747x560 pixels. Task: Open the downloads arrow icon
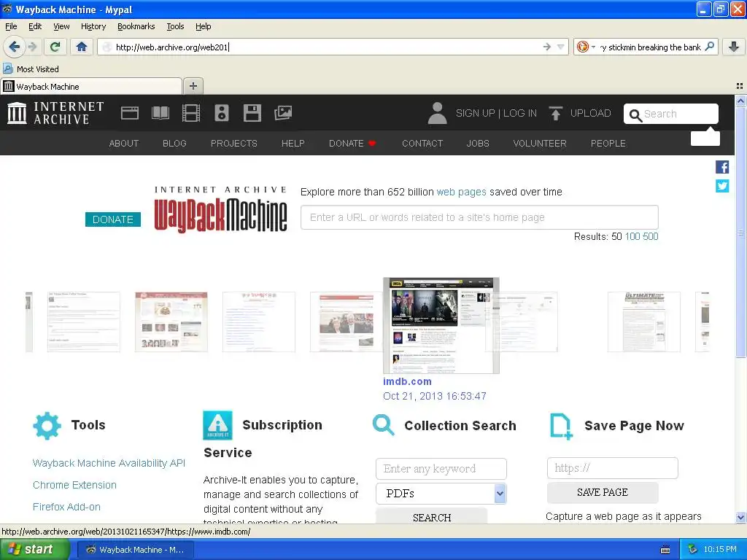click(734, 47)
